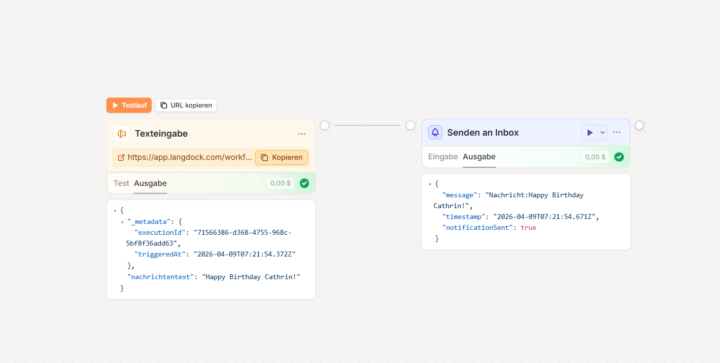This screenshot has width=720, height=363.
Task: Click the green success checkmark in Texteingabe
Action: 304,183
